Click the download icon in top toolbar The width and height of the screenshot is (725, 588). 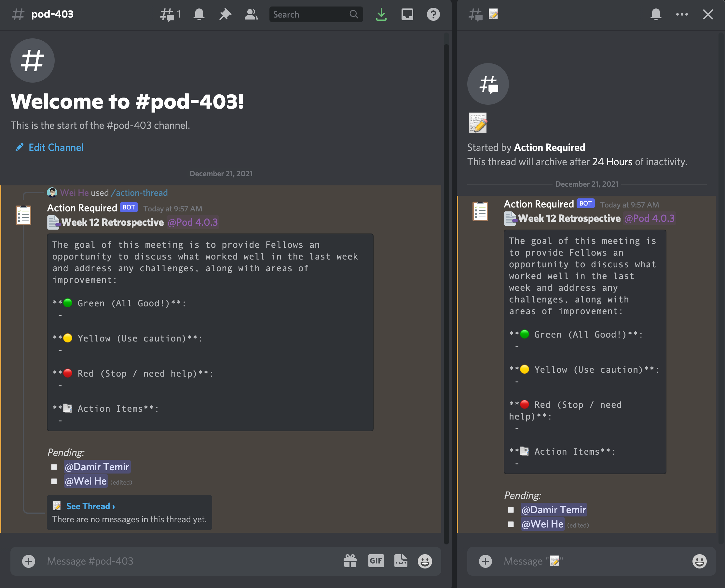click(382, 13)
